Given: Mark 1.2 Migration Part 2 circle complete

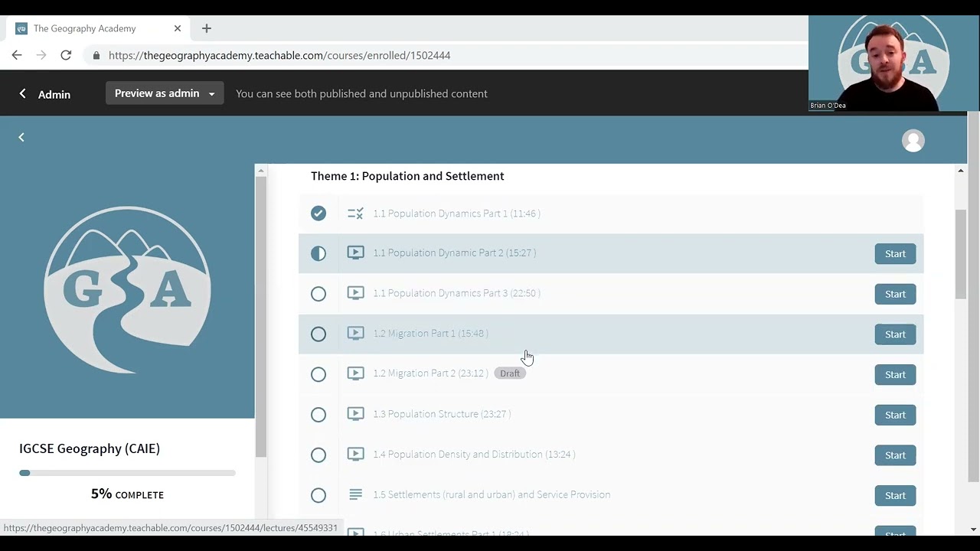Looking at the screenshot, I should [318, 374].
